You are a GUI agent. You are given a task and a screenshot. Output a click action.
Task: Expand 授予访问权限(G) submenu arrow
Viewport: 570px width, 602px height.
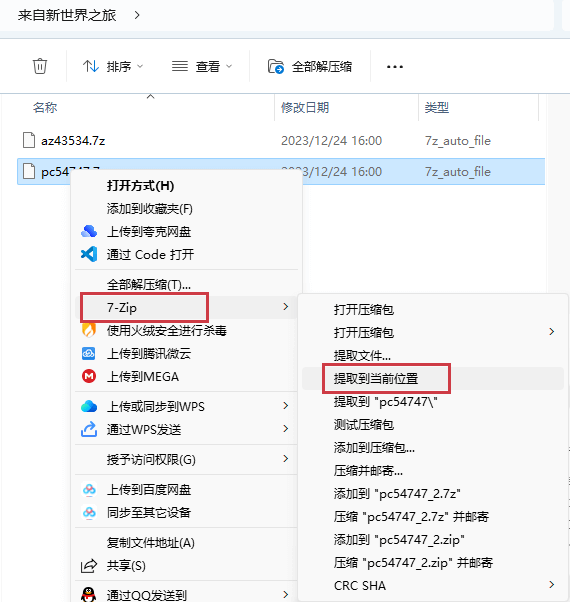(x=285, y=459)
